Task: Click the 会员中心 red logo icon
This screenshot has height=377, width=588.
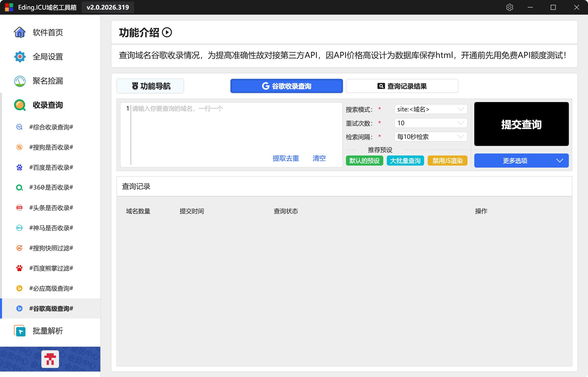Action: tap(50, 359)
